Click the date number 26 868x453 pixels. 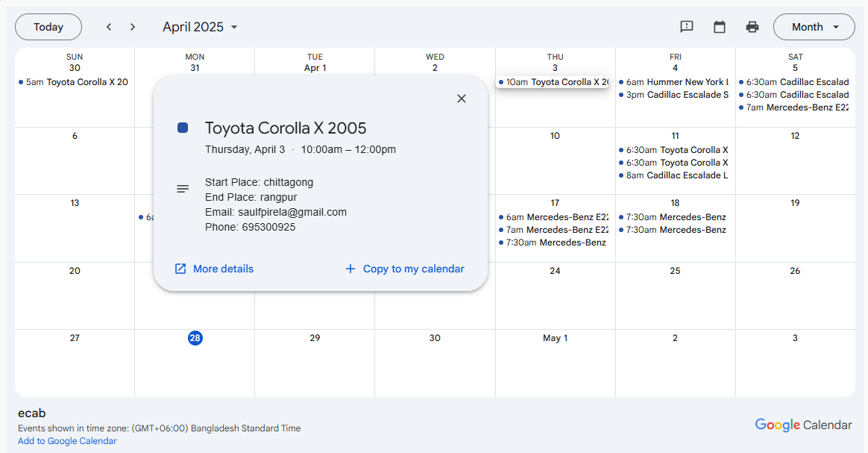pos(795,271)
